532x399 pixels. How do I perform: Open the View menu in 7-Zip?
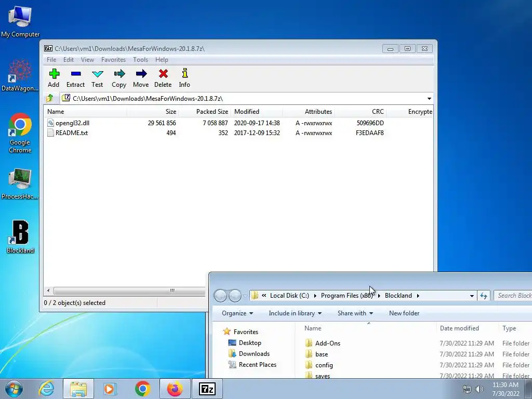click(87, 60)
